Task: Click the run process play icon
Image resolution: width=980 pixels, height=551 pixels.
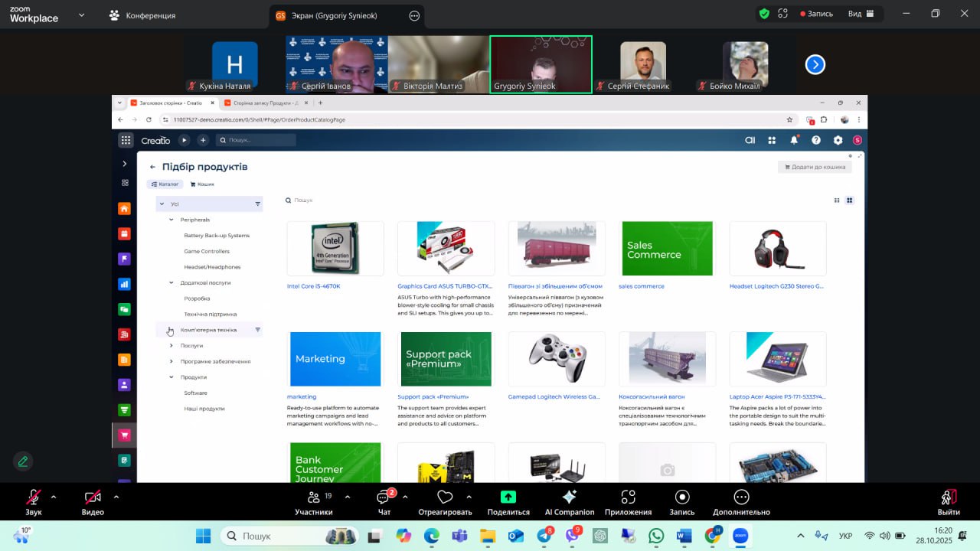Action: [184, 140]
